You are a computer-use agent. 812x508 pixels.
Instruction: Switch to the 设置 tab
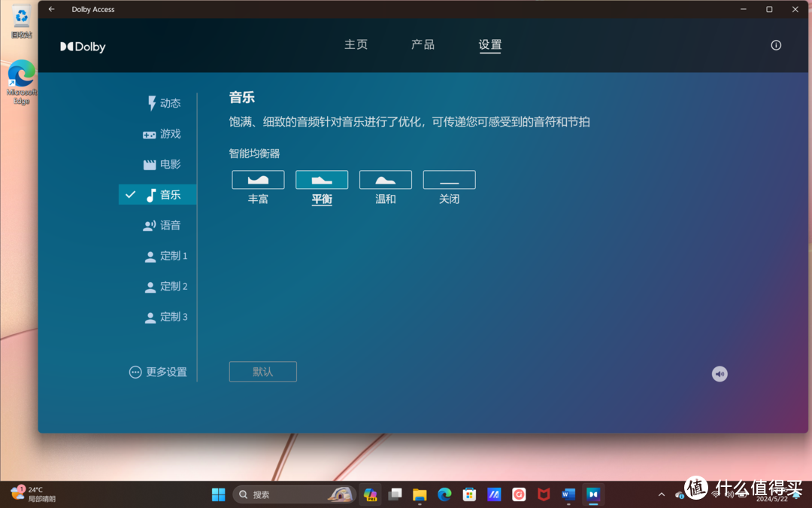coord(490,45)
